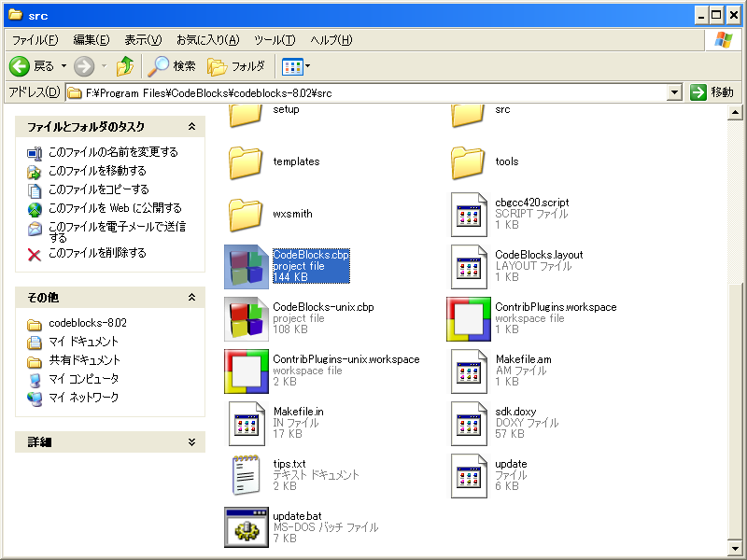This screenshot has width=747, height=560.
Task: Collapse the ファイルとフォルダのタスク panel
Action: click(191, 127)
